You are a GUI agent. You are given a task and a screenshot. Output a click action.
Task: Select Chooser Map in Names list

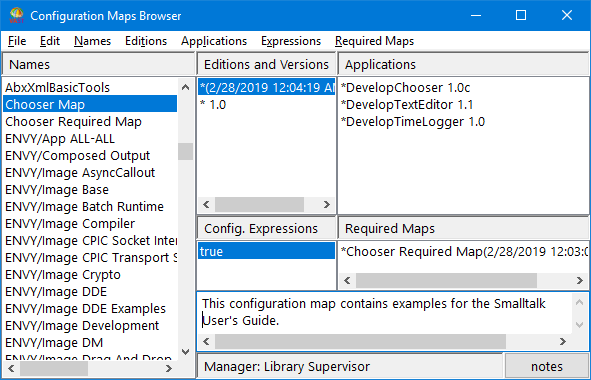(x=90, y=104)
